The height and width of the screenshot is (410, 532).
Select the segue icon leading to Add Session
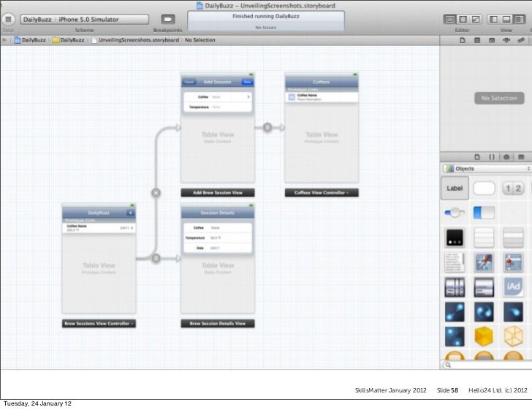point(156,193)
